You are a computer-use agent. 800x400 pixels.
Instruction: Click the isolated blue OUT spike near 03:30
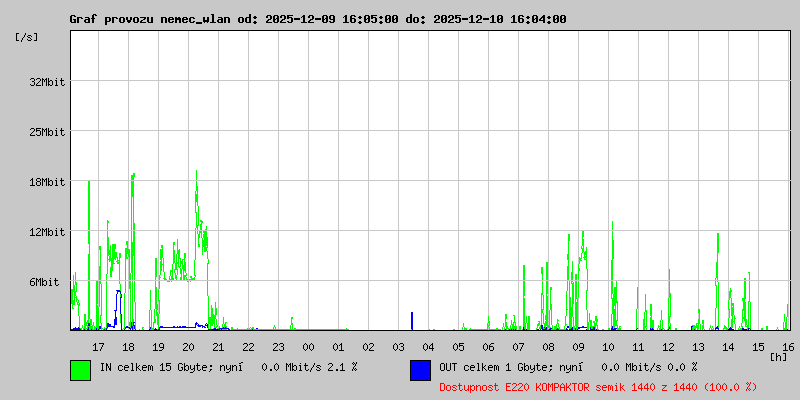tap(412, 321)
